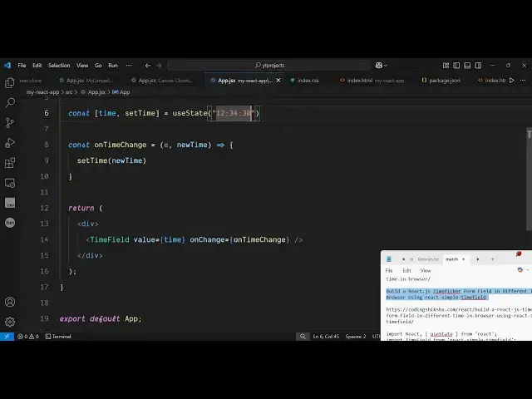Screen dimensions: 532x399
Task: Go back with the left arrow
Action: click(148, 66)
